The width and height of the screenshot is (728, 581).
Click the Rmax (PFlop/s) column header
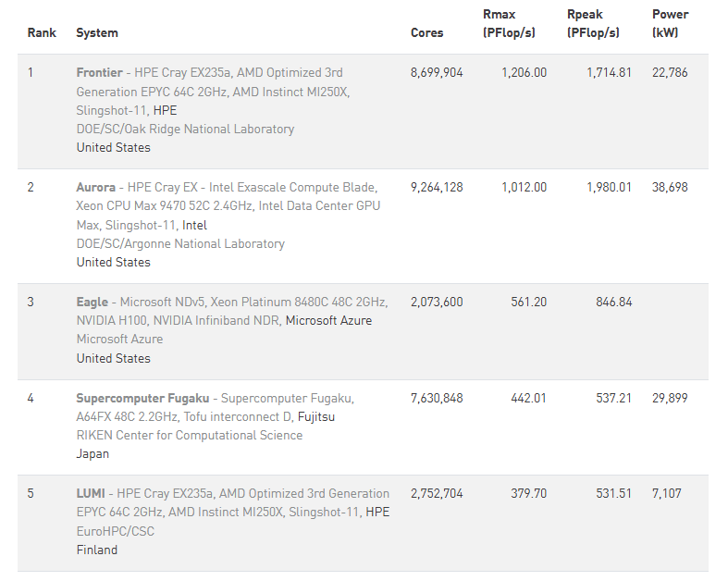click(509, 23)
